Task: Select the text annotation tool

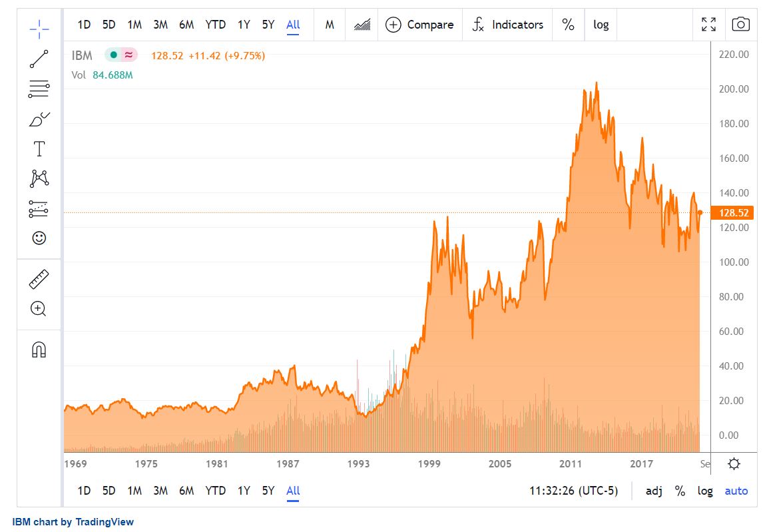Action: pyautogui.click(x=39, y=148)
